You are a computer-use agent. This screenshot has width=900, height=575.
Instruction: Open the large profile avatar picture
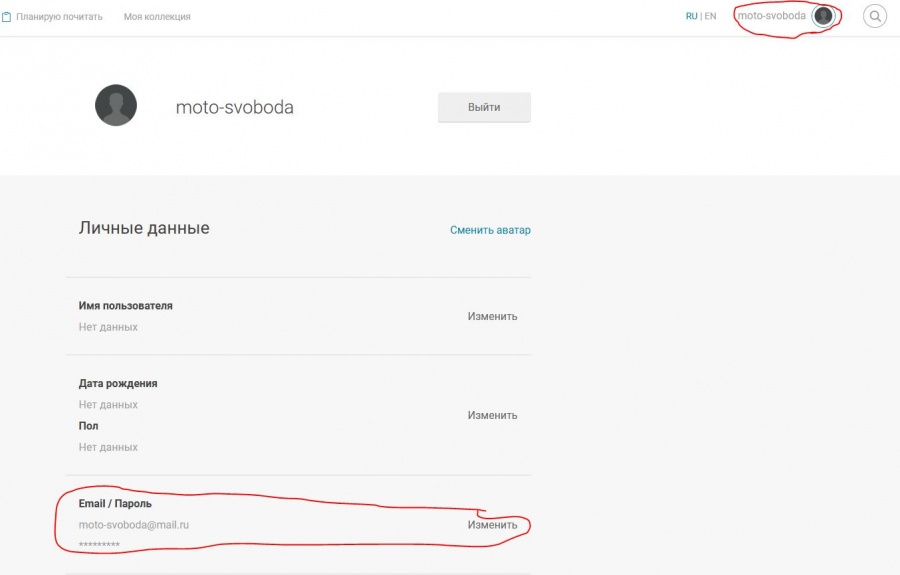coord(116,106)
